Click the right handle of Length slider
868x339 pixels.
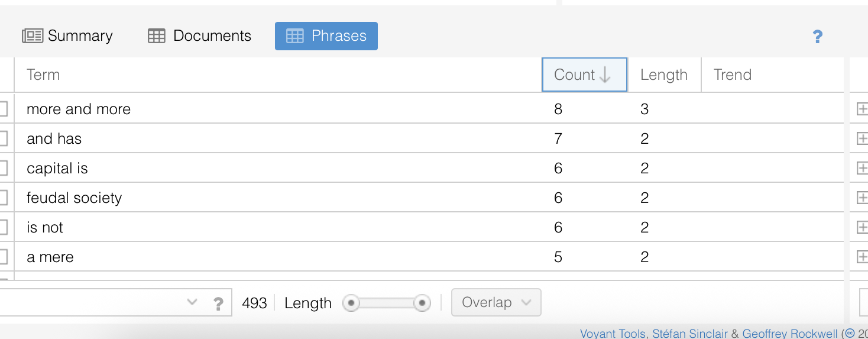pos(422,303)
